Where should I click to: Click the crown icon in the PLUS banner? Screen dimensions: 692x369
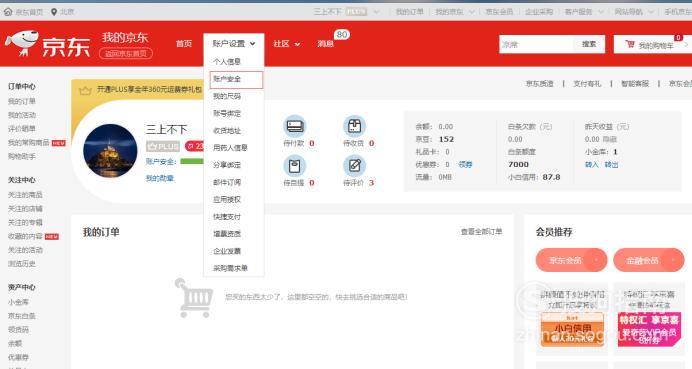click(85, 90)
